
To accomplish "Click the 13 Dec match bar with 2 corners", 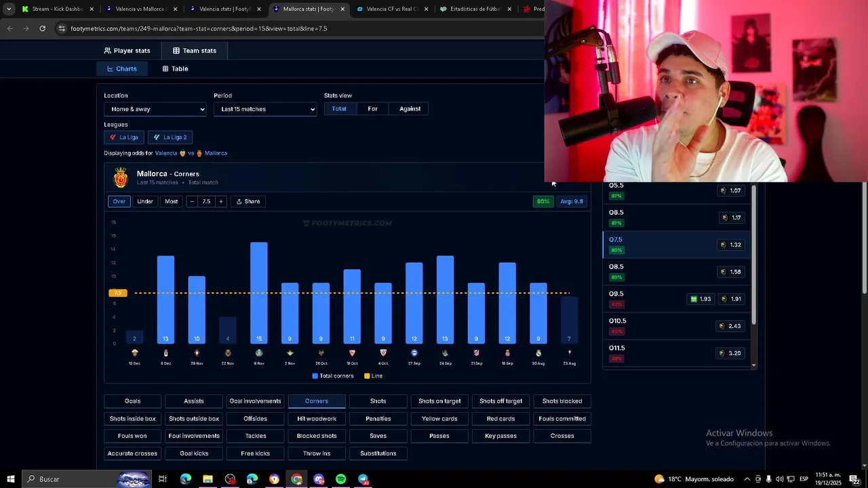I will click(x=134, y=337).
